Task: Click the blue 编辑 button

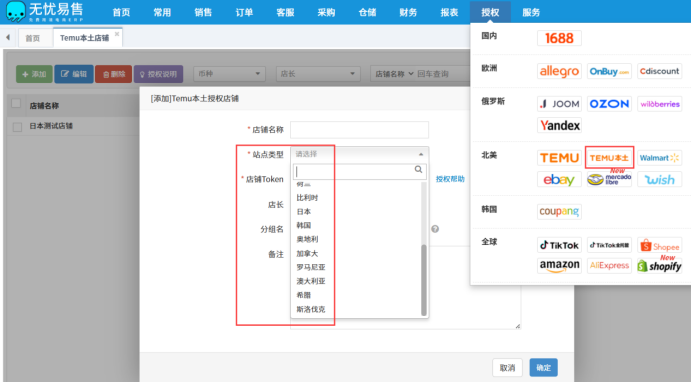Action: tap(74, 74)
